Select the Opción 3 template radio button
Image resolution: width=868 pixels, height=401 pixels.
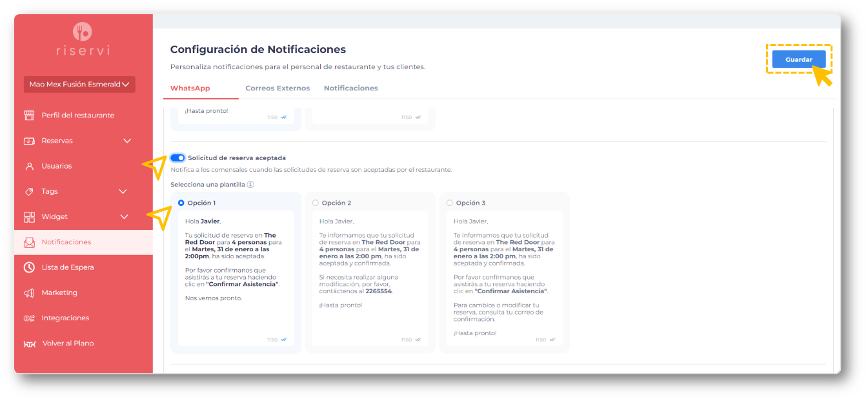click(x=449, y=203)
